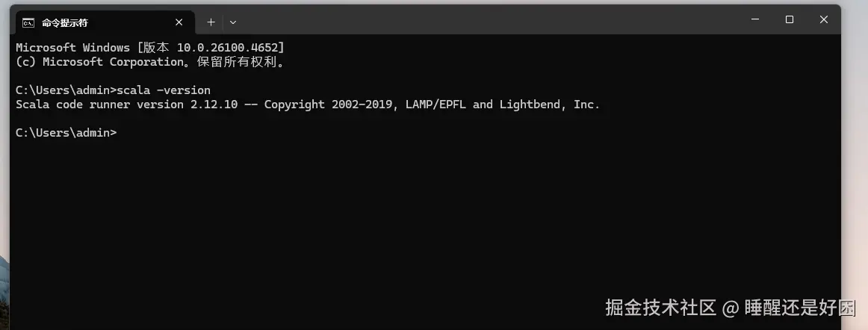Click the 2.12.10 version number
The image size is (868, 330).
click(214, 104)
